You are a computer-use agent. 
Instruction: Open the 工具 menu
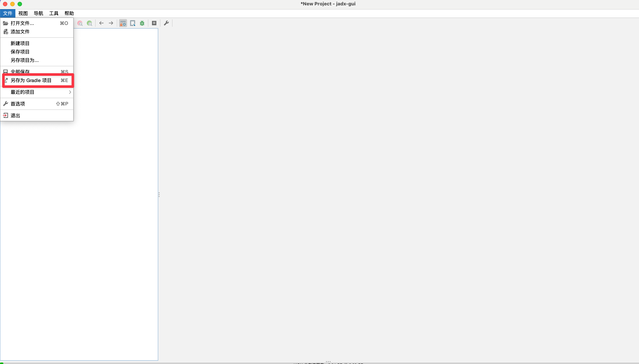[54, 13]
